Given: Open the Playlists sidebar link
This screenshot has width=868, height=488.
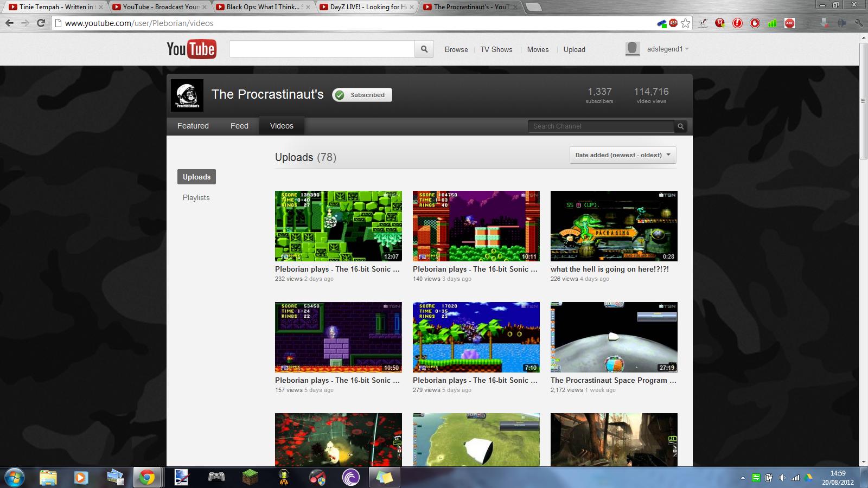Looking at the screenshot, I should click(196, 197).
